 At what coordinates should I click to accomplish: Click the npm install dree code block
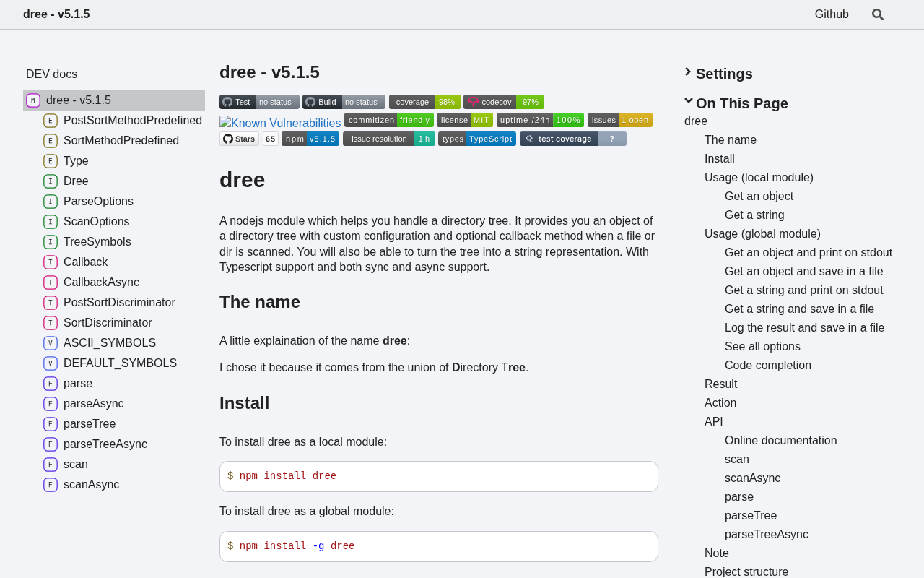click(x=438, y=476)
